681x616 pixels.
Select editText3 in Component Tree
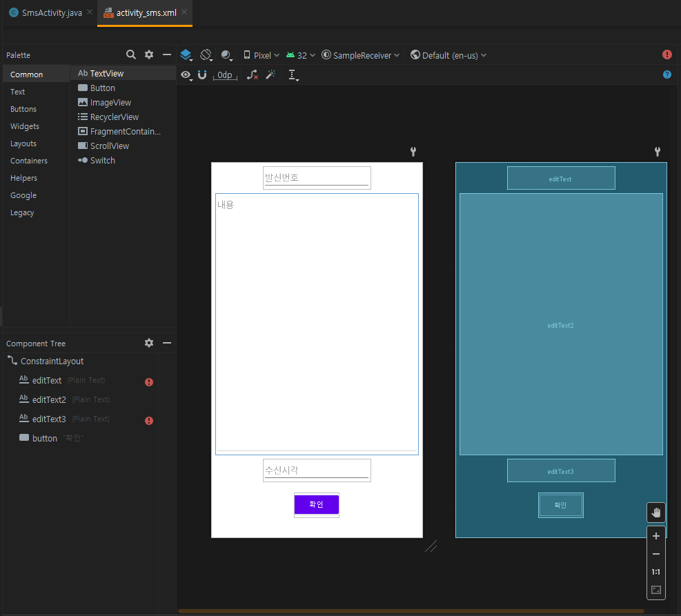coord(49,419)
